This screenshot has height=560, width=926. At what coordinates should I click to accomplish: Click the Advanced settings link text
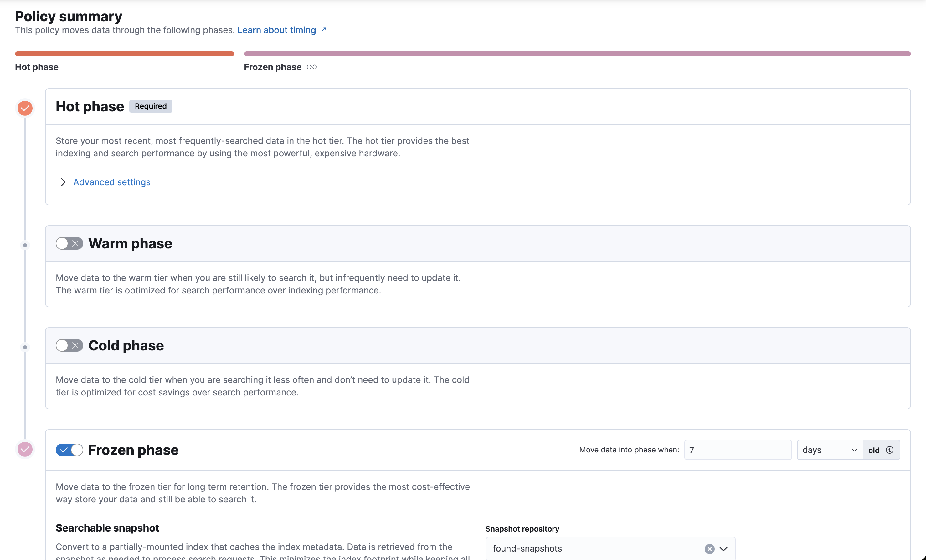[x=112, y=182]
